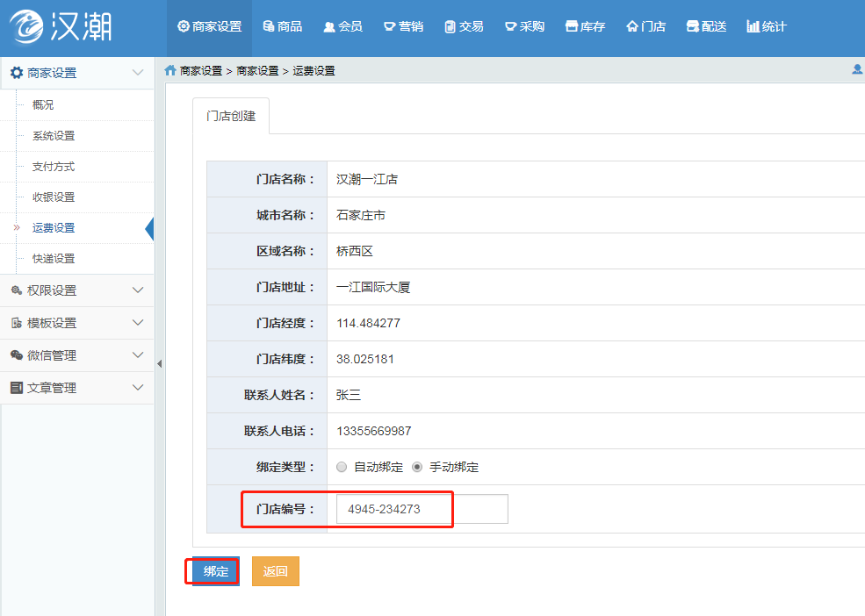
Task: Collapse the 商家设置 sidebar chevron
Action: point(138,73)
